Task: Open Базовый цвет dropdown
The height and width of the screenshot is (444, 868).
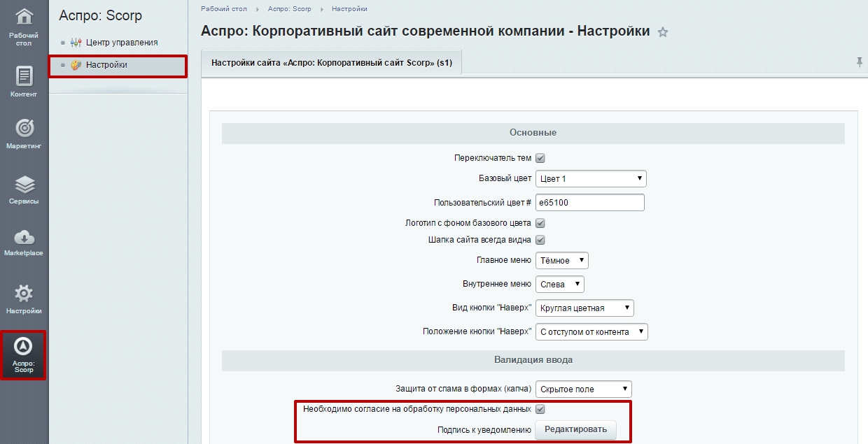Action: coord(591,178)
